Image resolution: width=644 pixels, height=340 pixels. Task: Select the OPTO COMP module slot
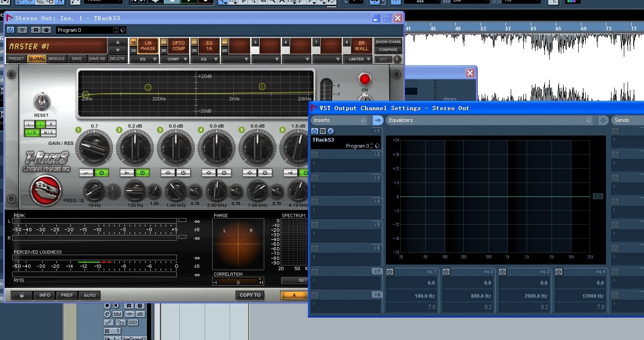pyautogui.click(x=179, y=46)
